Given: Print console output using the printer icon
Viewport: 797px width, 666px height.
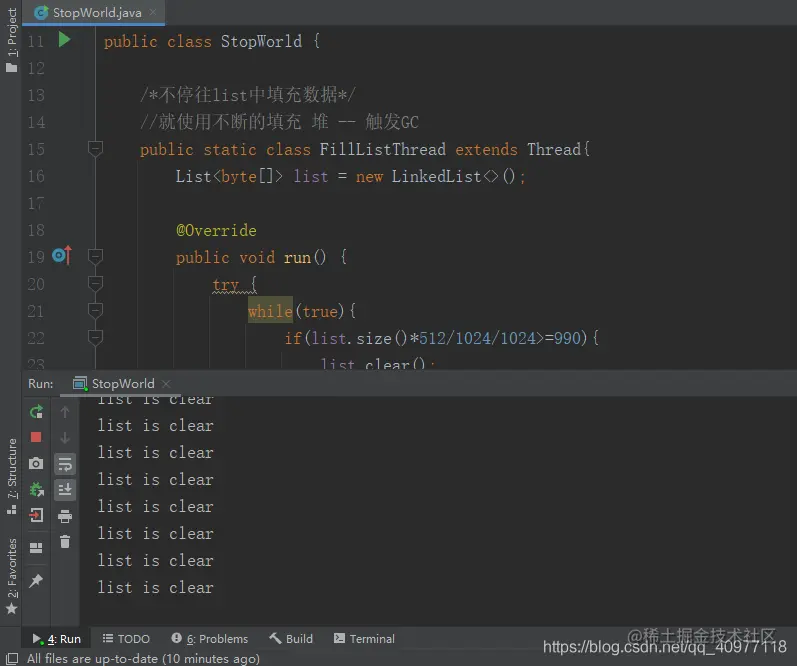Looking at the screenshot, I should (65, 517).
